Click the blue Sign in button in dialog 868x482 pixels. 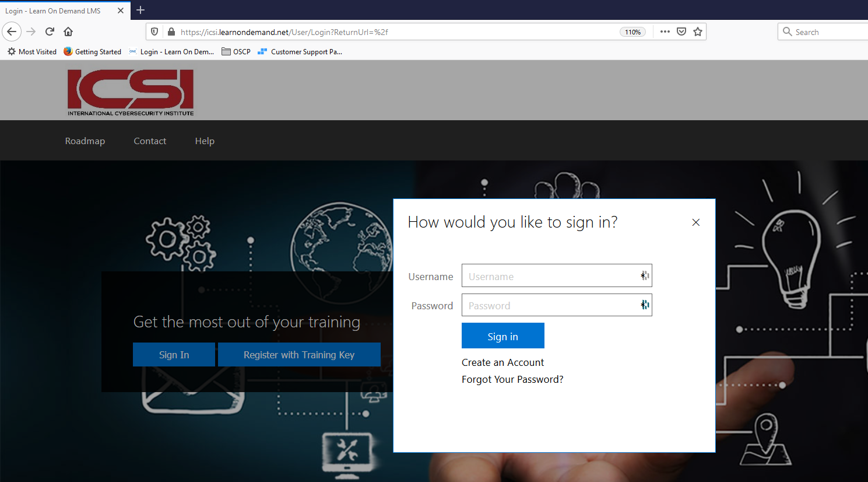tap(503, 336)
